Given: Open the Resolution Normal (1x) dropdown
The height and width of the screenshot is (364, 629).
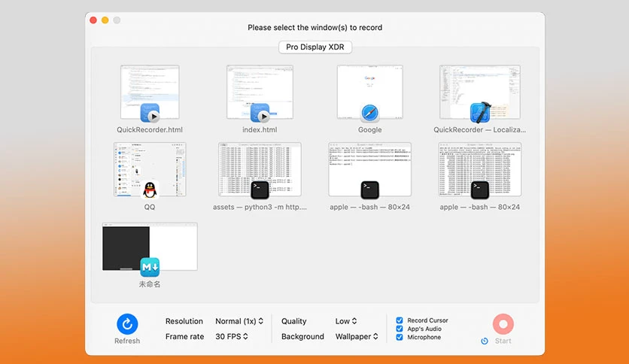Looking at the screenshot, I should 239,321.
